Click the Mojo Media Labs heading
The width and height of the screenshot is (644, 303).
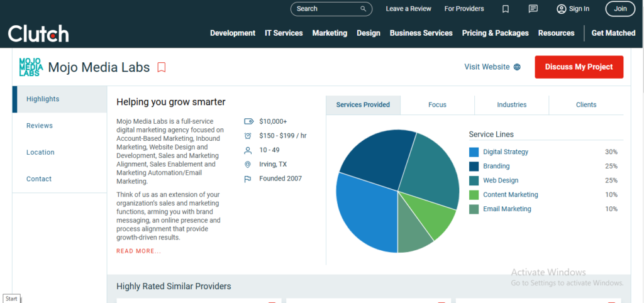coord(99,67)
